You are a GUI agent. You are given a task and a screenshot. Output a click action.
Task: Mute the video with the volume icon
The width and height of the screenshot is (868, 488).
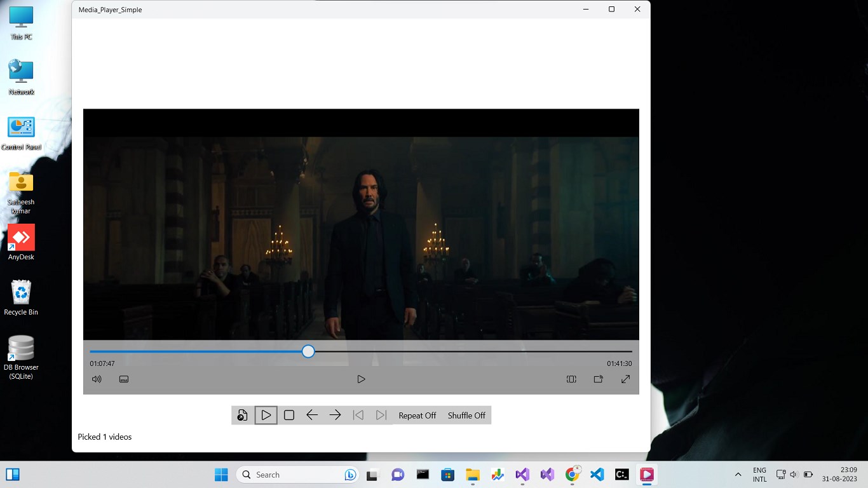[97, 379]
